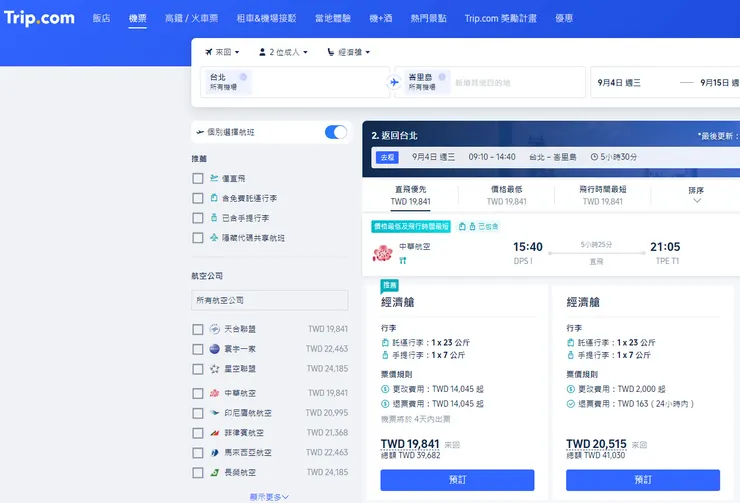Click the 台北 departure city field
This screenshot has width=740, height=503.
(x=294, y=82)
